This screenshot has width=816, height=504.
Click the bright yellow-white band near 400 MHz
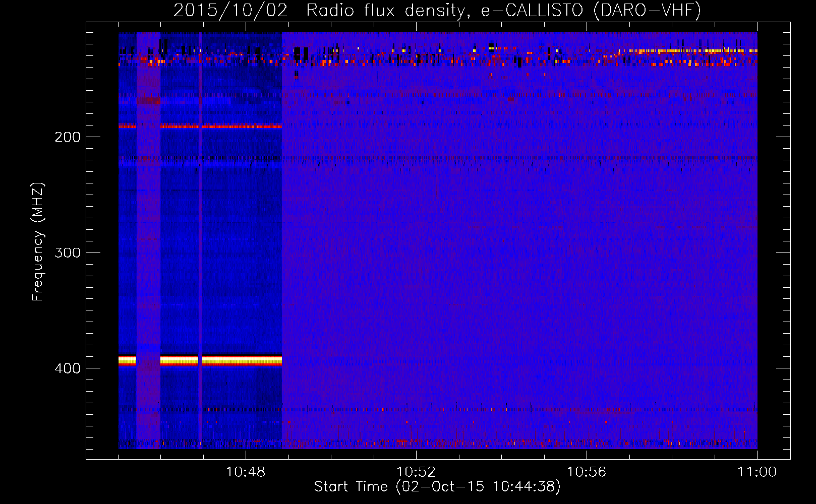tap(200, 360)
